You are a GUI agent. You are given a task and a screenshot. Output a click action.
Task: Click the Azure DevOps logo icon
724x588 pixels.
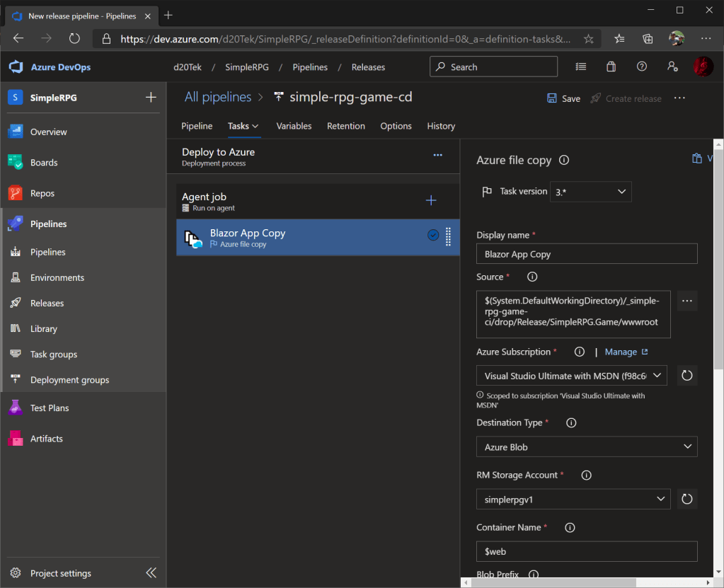point(16,67)
